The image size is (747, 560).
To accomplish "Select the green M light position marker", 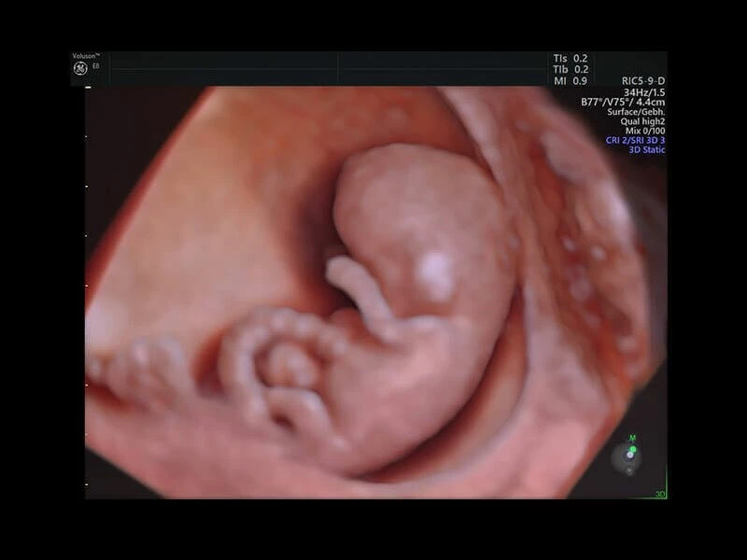I will click(x=632, y=450).
